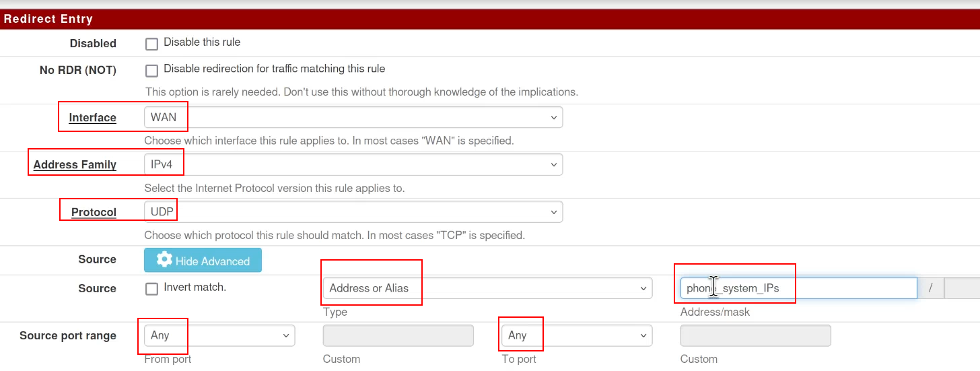Expand the Protocol UDP dropdown
The width and height of the screenshot is (980, 371).
pos(353,212)
